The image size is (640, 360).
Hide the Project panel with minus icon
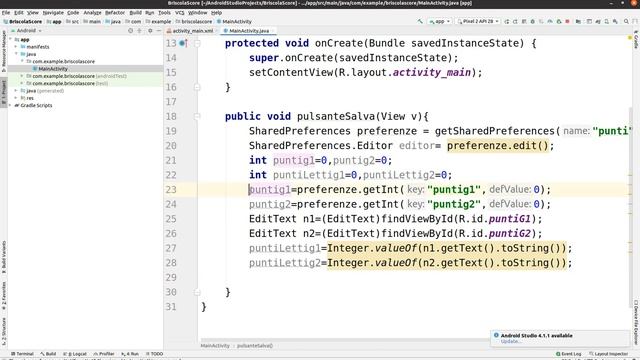(159, 31)
